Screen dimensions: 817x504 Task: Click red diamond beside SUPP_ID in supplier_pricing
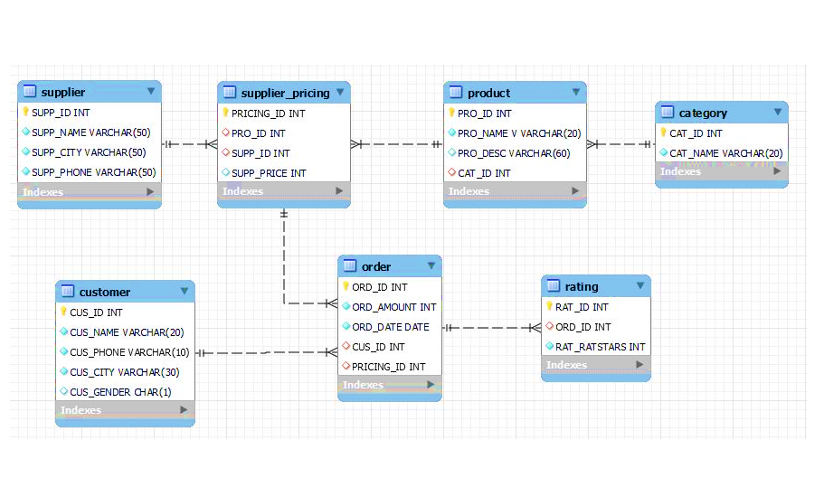click(x=226, y=153)
